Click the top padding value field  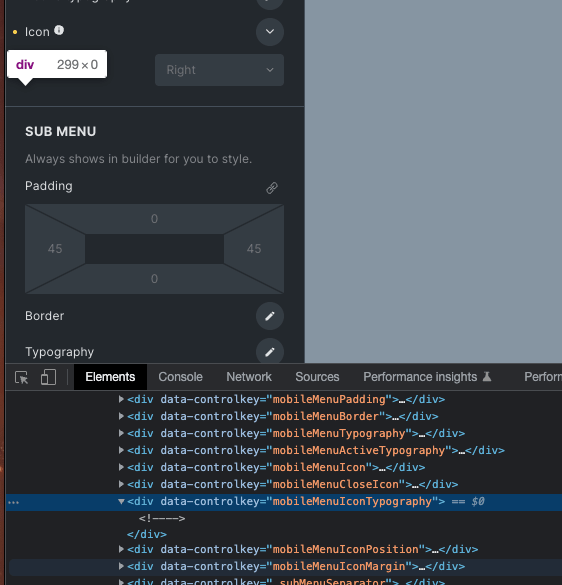click(154, 219)
